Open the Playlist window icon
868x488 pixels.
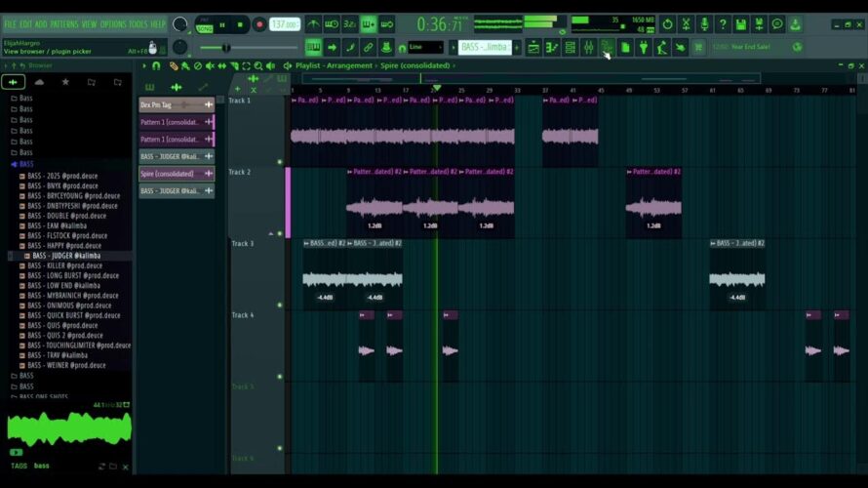tap(533, 48)
